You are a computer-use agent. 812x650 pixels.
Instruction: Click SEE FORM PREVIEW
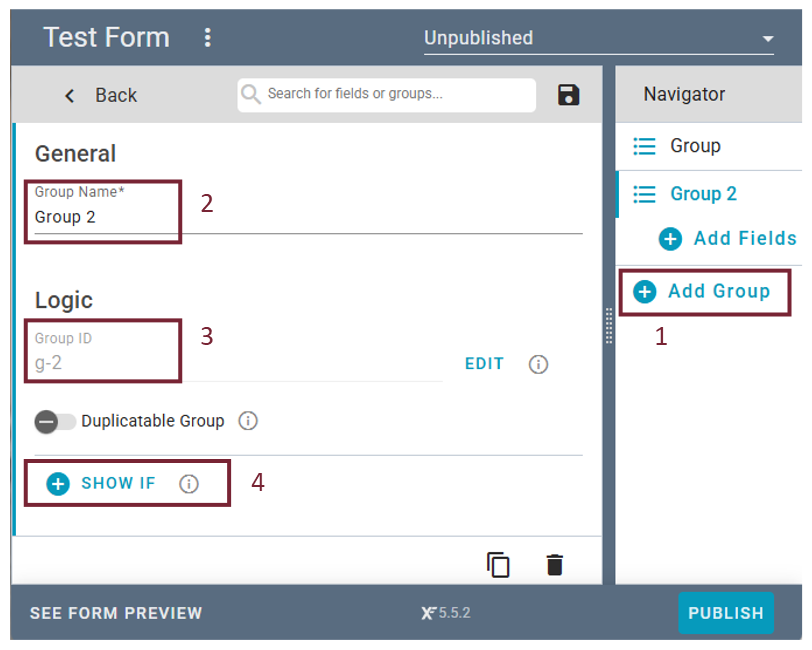(x=116, y=613)
